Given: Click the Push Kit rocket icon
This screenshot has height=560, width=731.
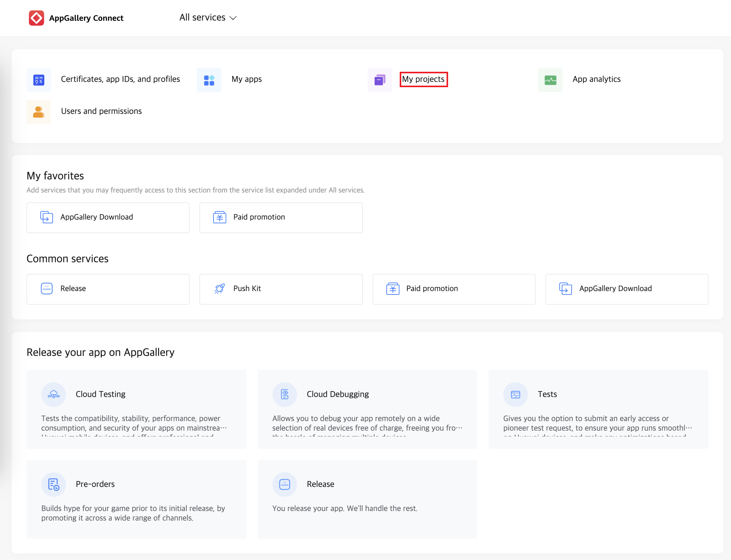Looking at the screenshot, I should tap(219, 289).
